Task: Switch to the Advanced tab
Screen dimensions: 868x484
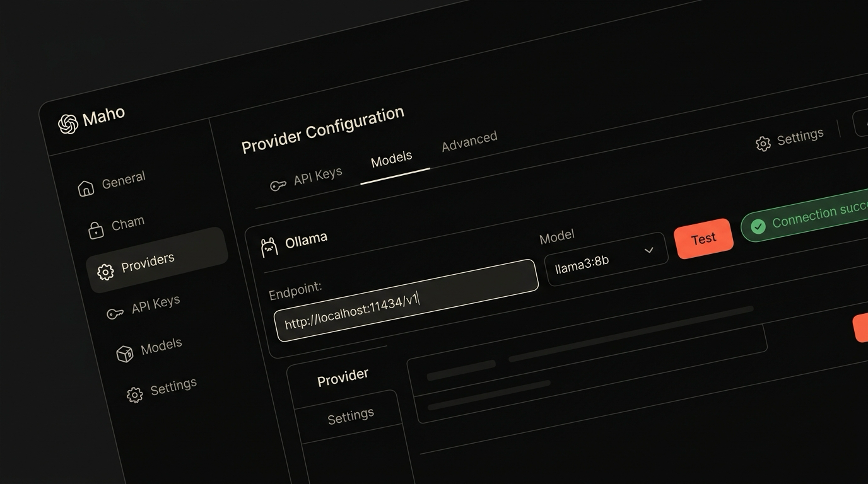Action: pyautogui.click(x=469, y=142)
